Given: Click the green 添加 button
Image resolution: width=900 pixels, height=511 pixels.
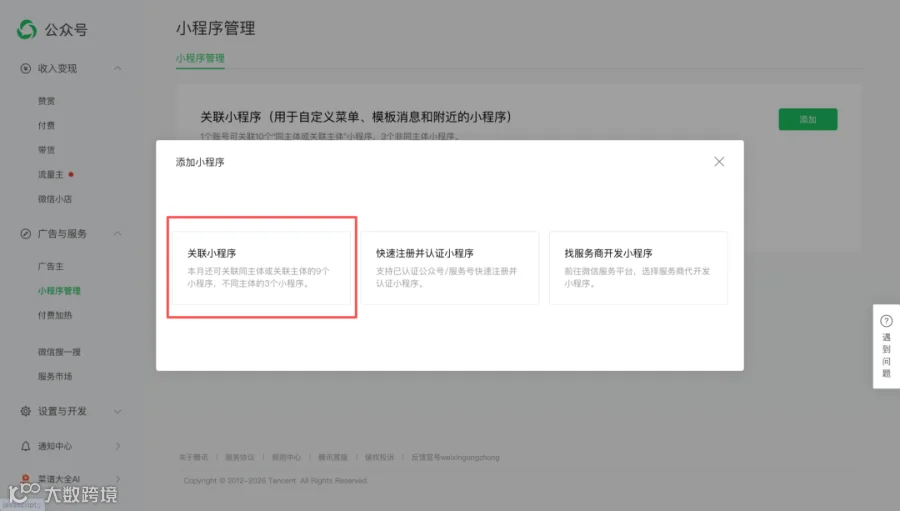Looking at the screenshot, I should [x=808, y=119].
